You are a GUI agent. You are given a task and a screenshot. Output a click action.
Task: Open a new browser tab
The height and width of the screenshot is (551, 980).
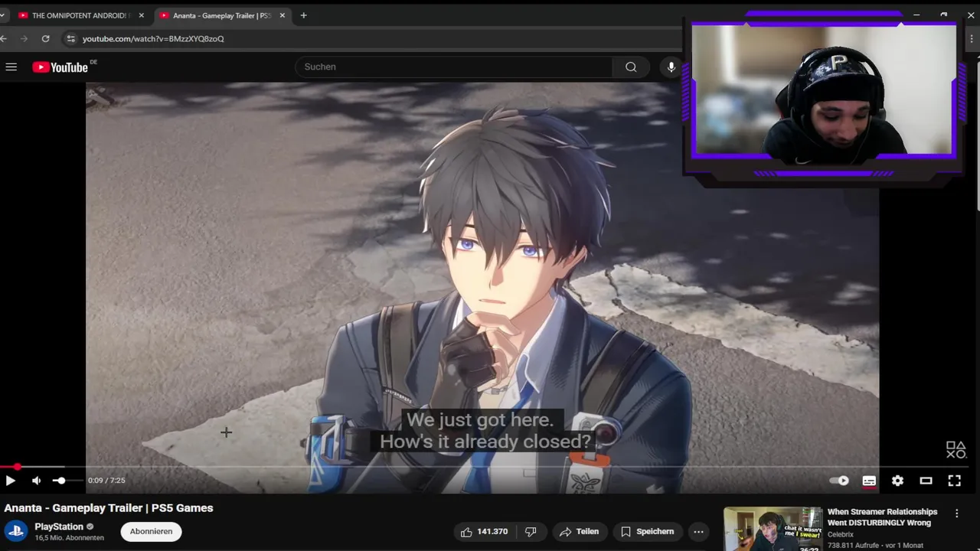point(304,15)
